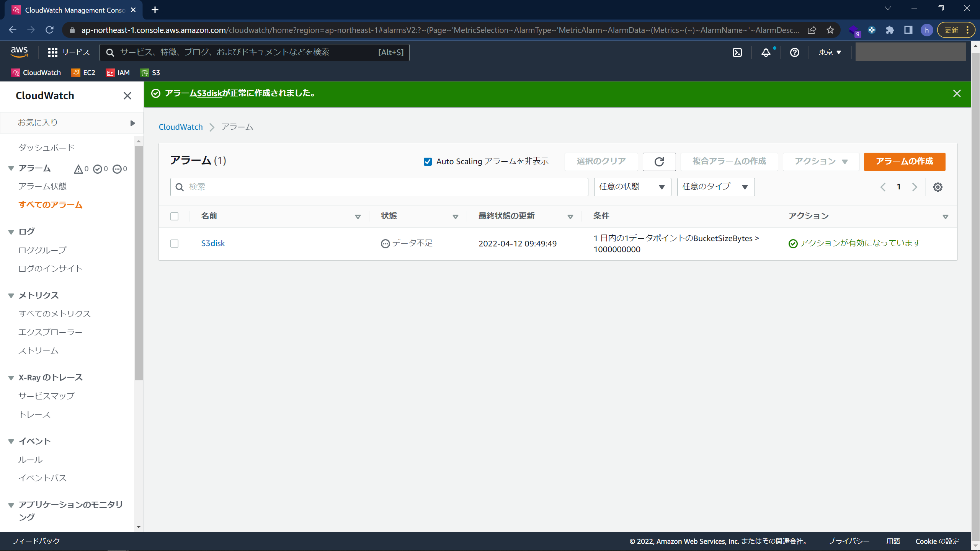The width and height of the screenshot is (980, 551).
Task: Open the IAM favorite shortcut
Action: (x=118, y=73)
